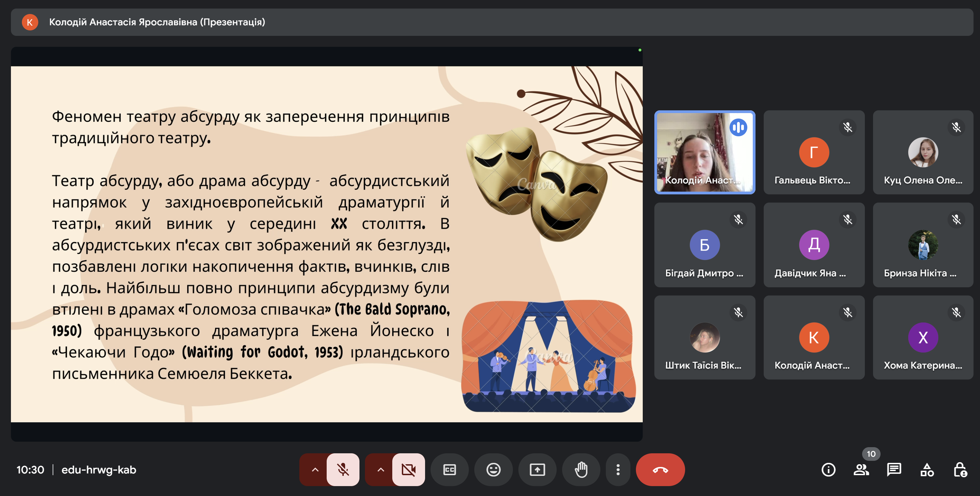Select the Бігдай Дмитро participant tile
The image size is (980, 496).
705,245
